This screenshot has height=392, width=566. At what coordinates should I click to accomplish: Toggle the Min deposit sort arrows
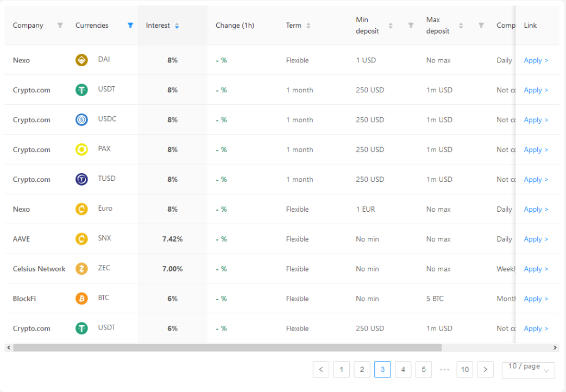391,26
